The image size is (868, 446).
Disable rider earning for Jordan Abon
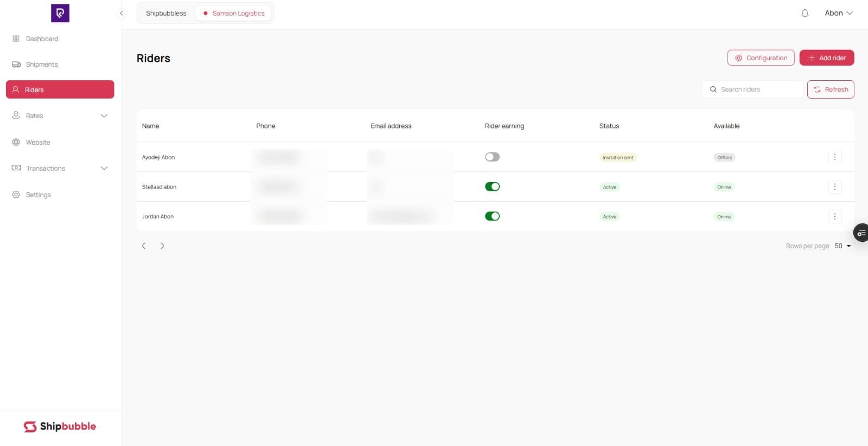tap(492, 216)
